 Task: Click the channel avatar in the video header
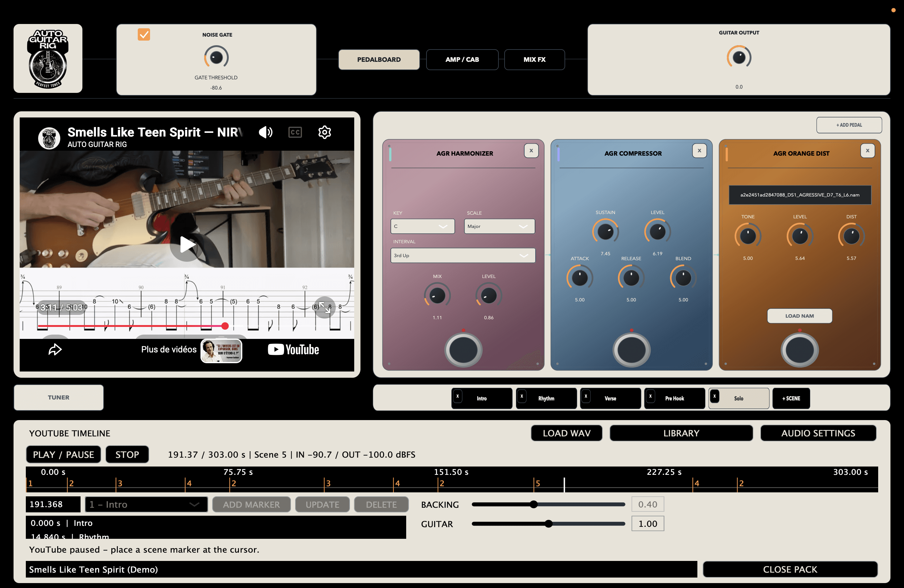point(49,138)
